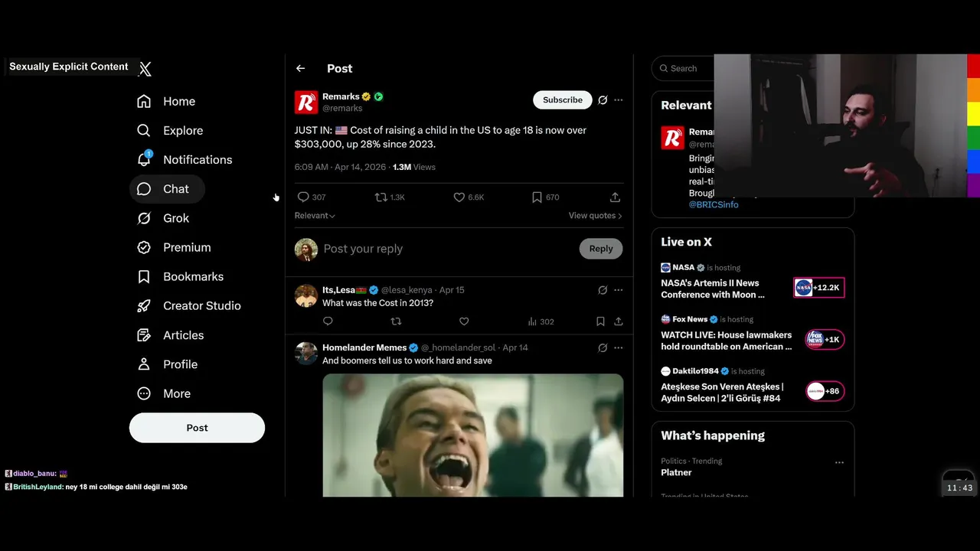Click Grok icon beside Subscribe button

pyautogui.click(x=603, y=100)
